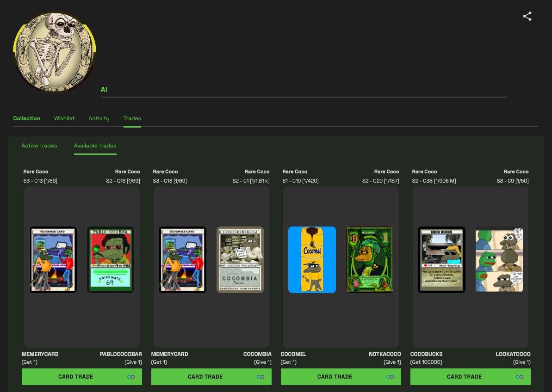Image resolution: width=552 pixels, height=392 pixels.
Task: Open the Coco Bucks card image
Action: (x=441, y=260)
